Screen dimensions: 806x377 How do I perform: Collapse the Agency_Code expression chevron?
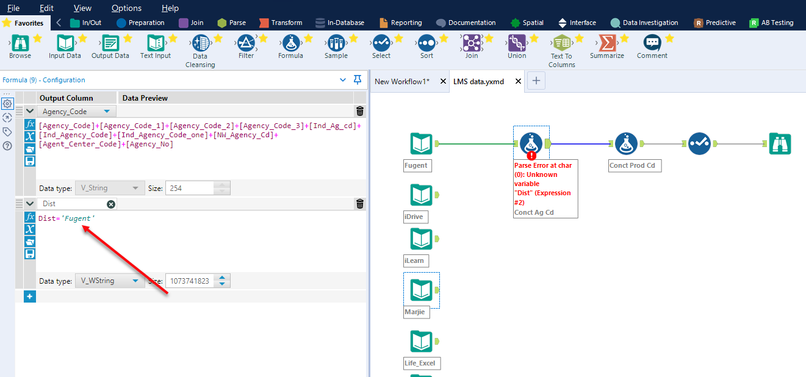pyautogui.click(x=30, y=111)
